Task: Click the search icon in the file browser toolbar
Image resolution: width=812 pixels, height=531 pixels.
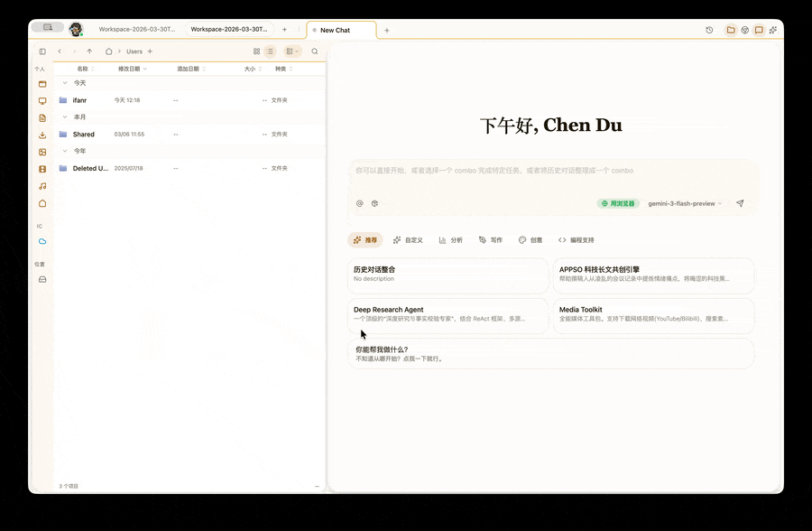Action: (x=314, y=51)
